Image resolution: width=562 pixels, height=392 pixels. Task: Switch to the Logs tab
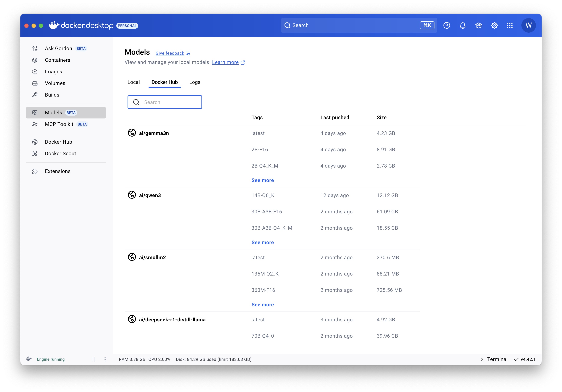(195, 82)
